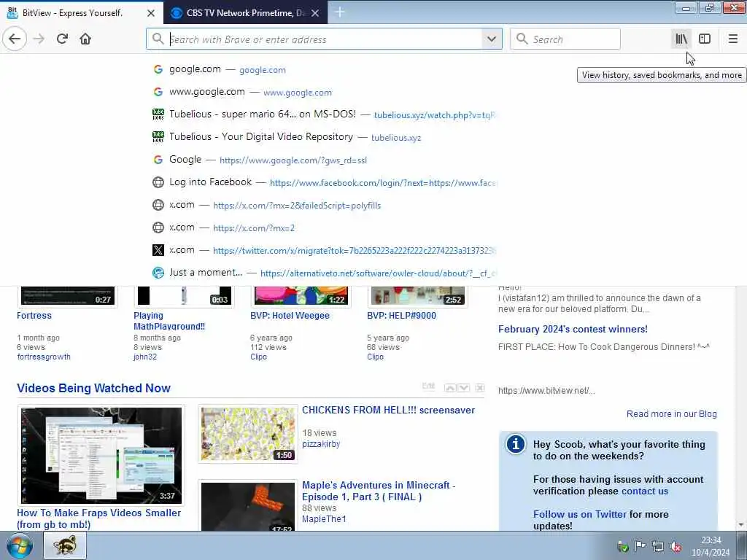The width and height of the screenshot is (747, 560).
Task: Close the BitView tab
Action: [150, 13]
